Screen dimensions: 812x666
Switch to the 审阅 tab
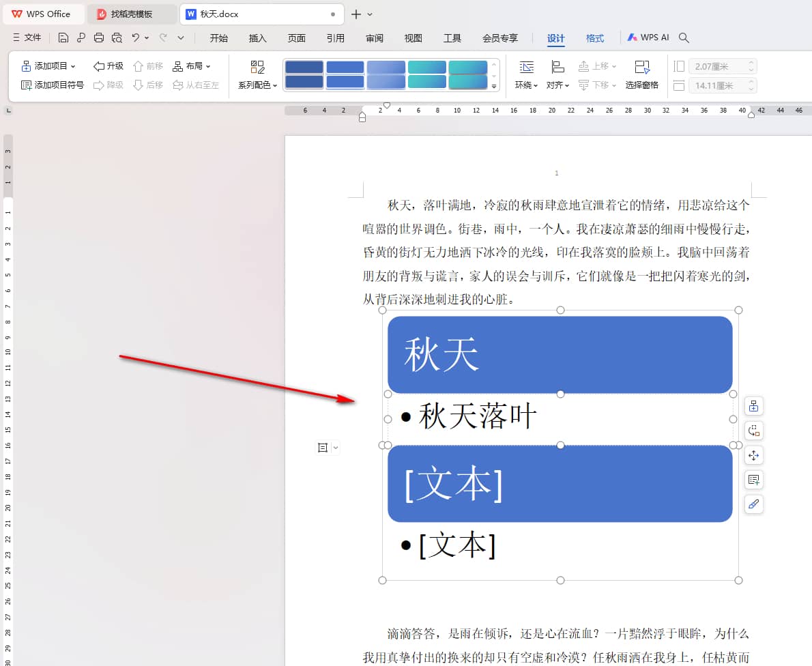point(375,38)
